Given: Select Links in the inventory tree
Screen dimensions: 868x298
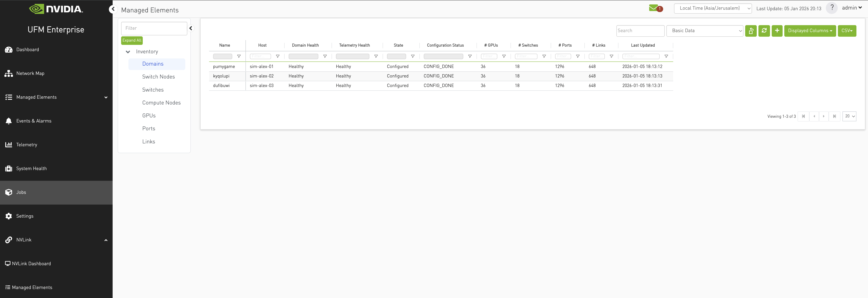Looking at the screenshot, I should (x=149, y=142).
